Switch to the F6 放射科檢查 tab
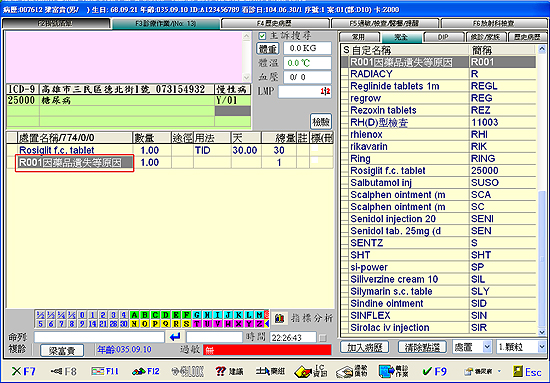550x383 pixels. click(x=494, y=23)
